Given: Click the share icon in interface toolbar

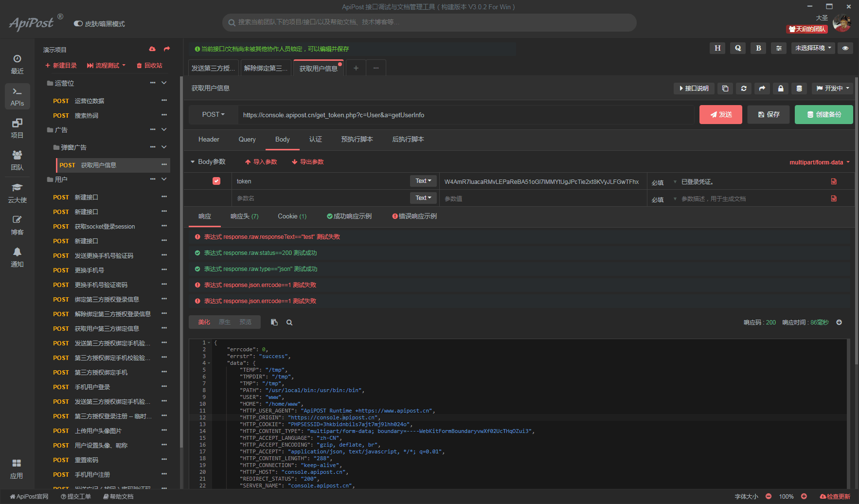Looking at the screenshot, I should click(762, 89).
